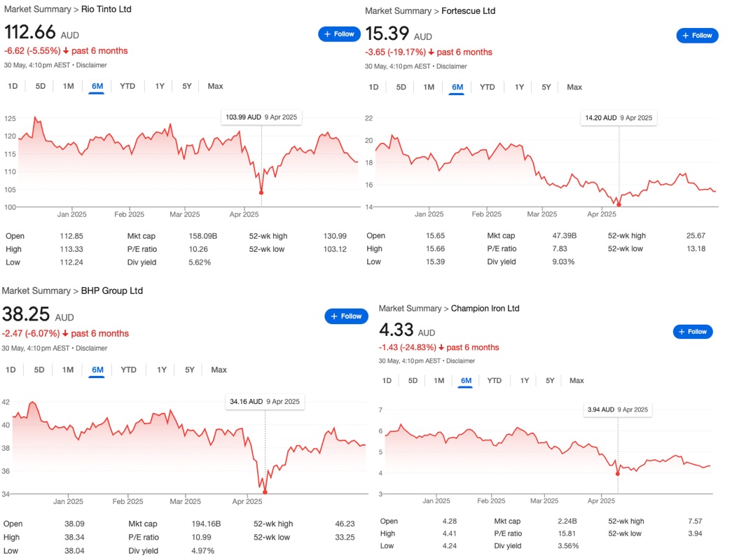Select 1M tab on BHP chart

[x=68, y=370]
